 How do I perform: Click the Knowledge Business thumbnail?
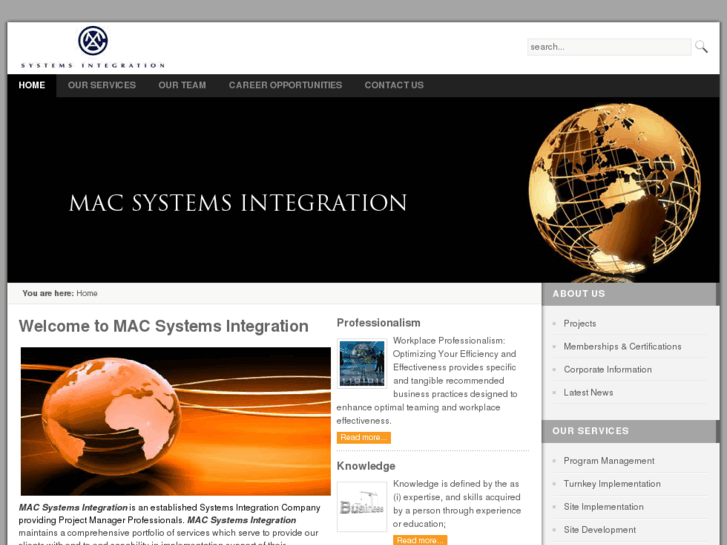click(362, 507)
